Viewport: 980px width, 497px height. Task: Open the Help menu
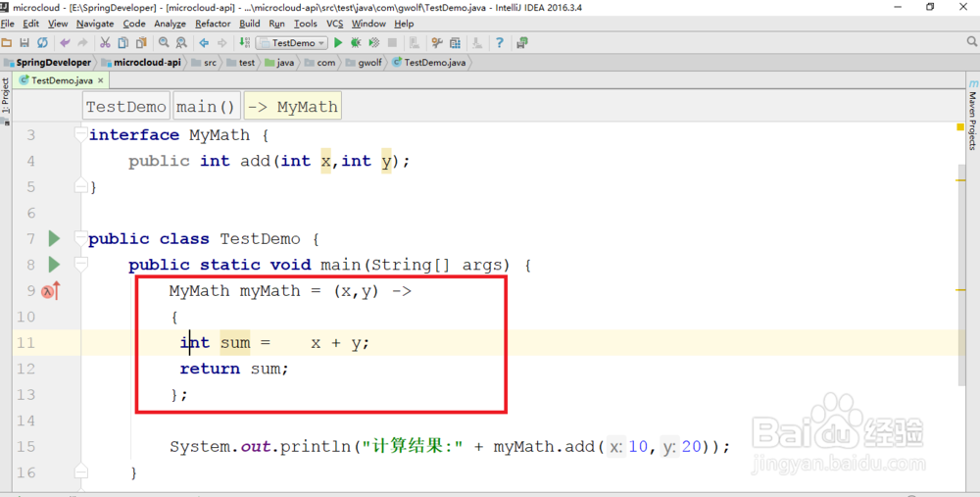[404, 24]
